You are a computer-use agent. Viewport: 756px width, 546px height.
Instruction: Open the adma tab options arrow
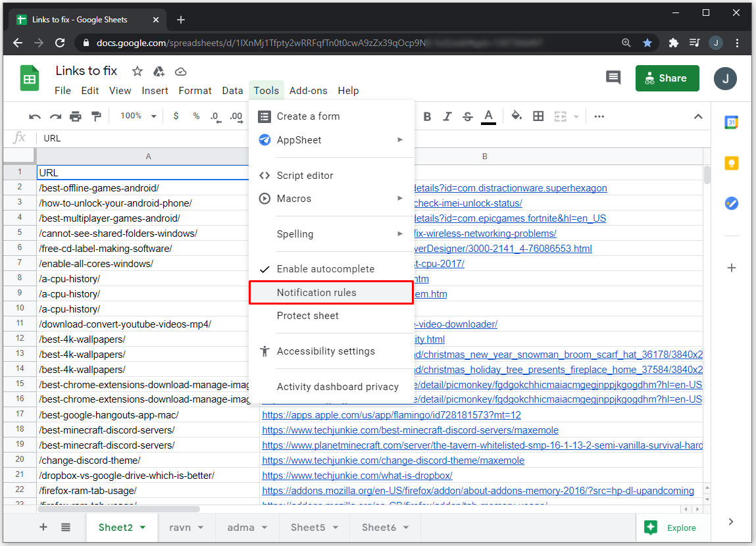click(265, 528)
